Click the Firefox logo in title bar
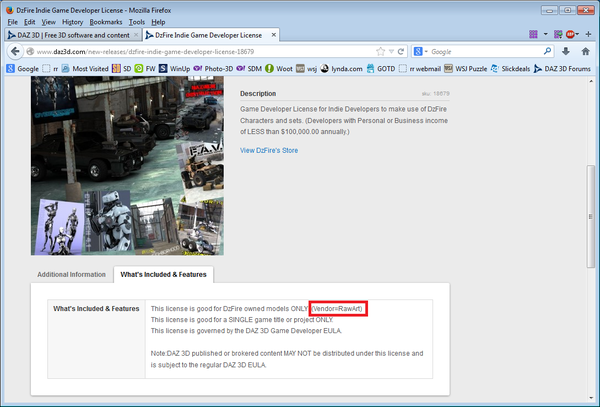This screenshot has width=600, height=407. (10, 10)
